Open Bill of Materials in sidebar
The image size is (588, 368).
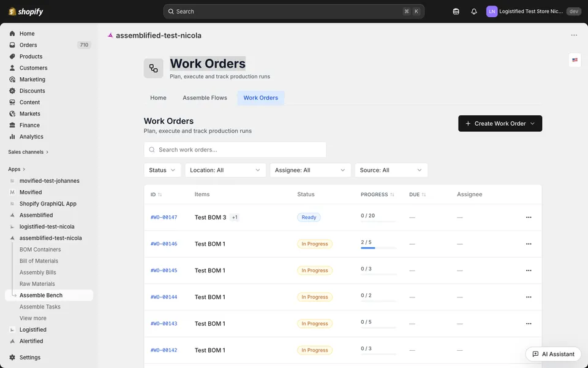[x=39, y=261]
